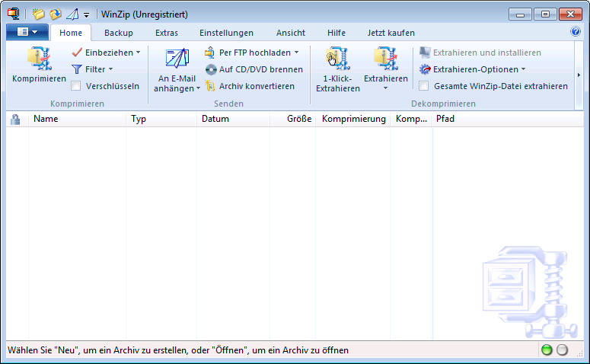
Task: Click the paper plane send icon in quick access
Action: [72, 14]
